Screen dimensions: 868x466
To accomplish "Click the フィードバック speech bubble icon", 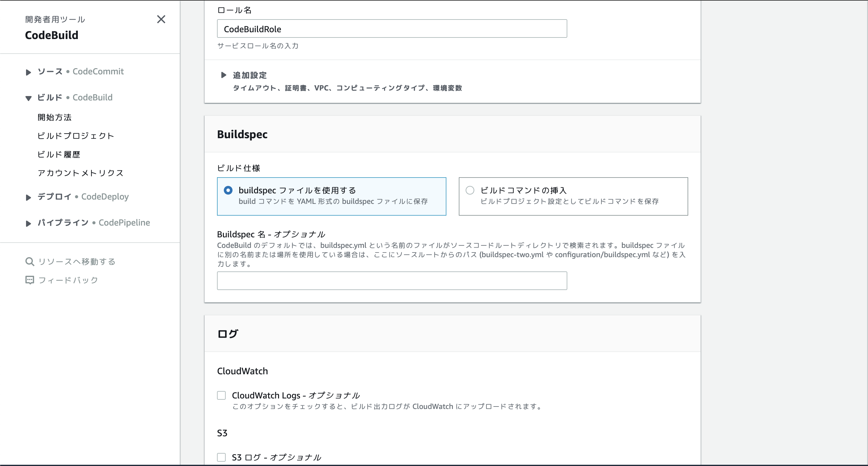I will (30, 280).
